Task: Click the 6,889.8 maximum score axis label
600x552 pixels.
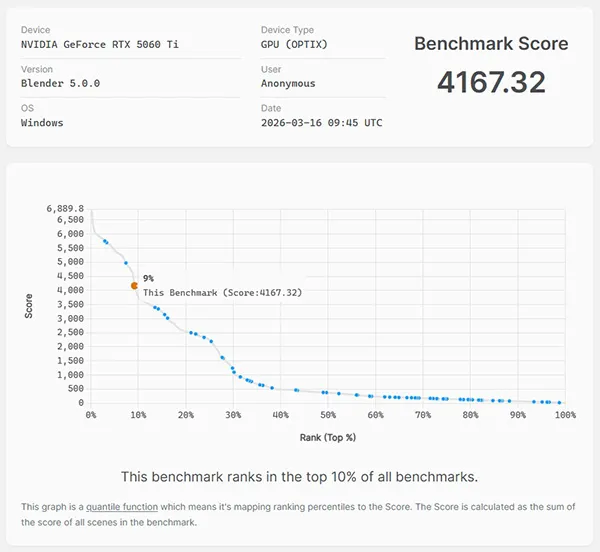Action: tap(66, 209)
